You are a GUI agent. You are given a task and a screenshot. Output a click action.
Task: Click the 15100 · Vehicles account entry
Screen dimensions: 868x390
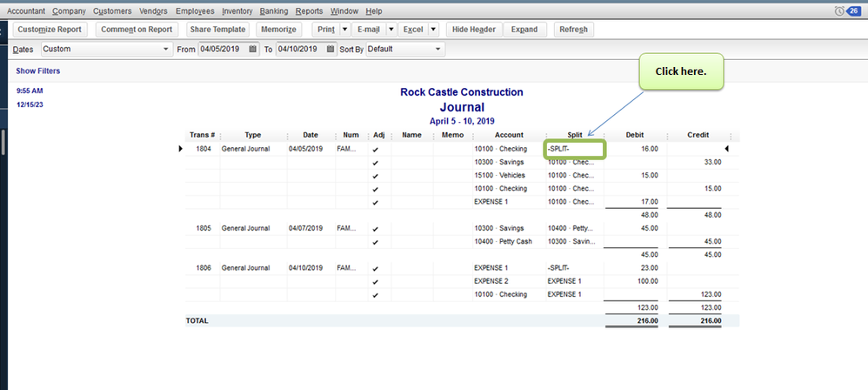(x=499, y=176)
